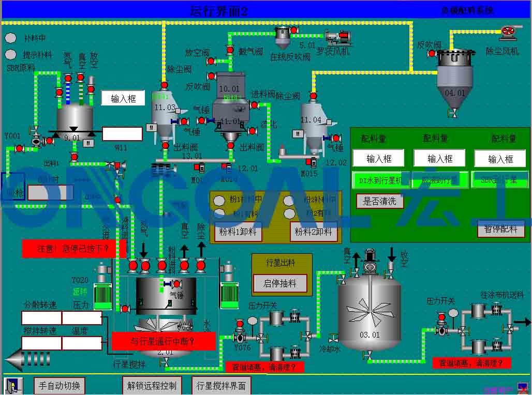Click the 启停抽料 button
The width and height of the screenshot is (532, 395).
click(280, 283)
